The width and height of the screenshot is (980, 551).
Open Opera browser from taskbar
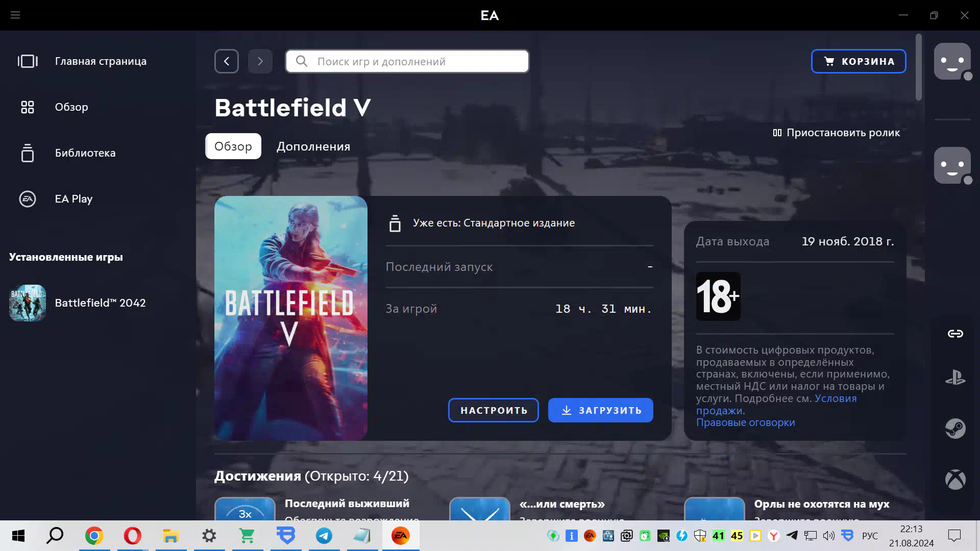tap(133, 536)
